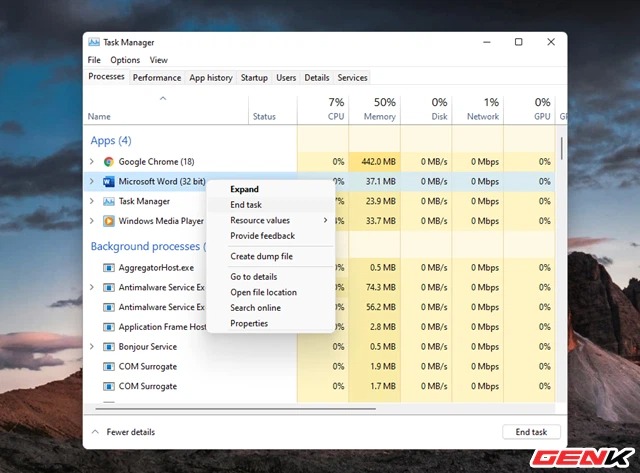Switch to the Performance tab
Screen dimensions: 640x473
pos(157,77)
